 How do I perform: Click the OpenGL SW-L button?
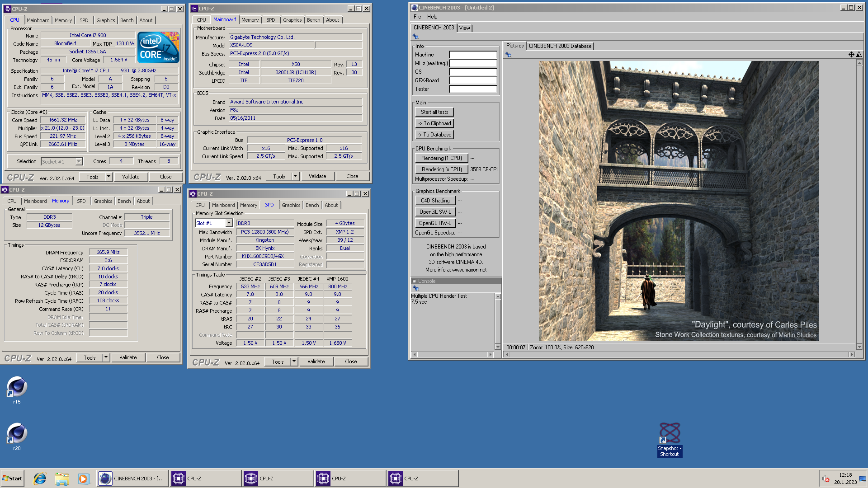(435, 212)
